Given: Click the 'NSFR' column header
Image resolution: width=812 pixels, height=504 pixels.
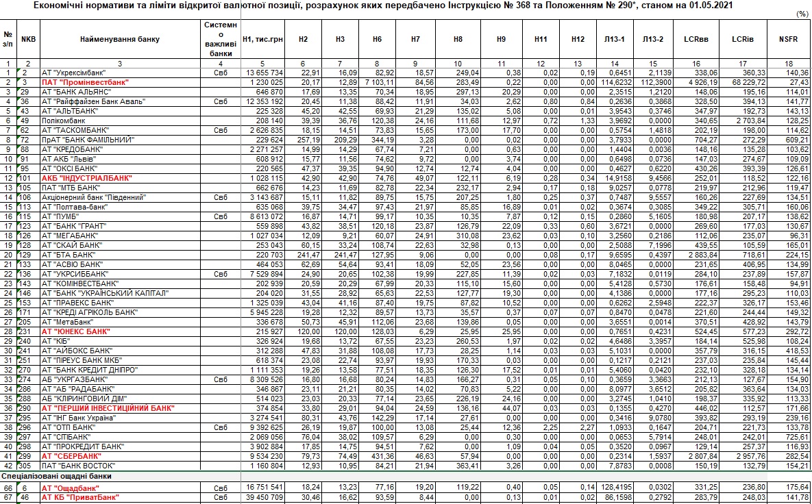Looking at the screenshot, I should tap(789, 39).
